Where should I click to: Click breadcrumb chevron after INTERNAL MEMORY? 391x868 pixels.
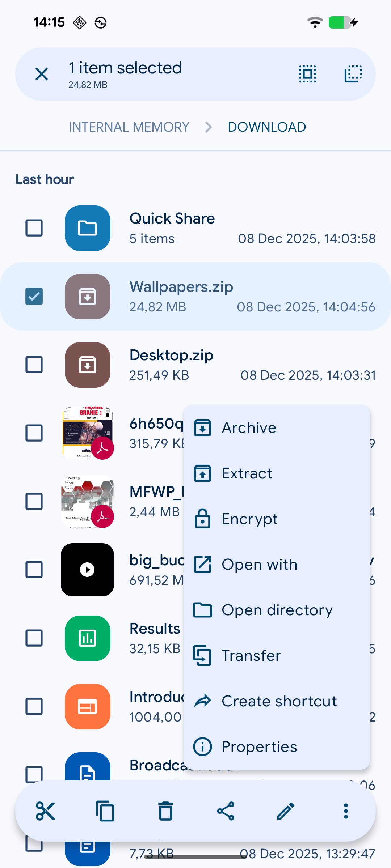click(209, 127)
